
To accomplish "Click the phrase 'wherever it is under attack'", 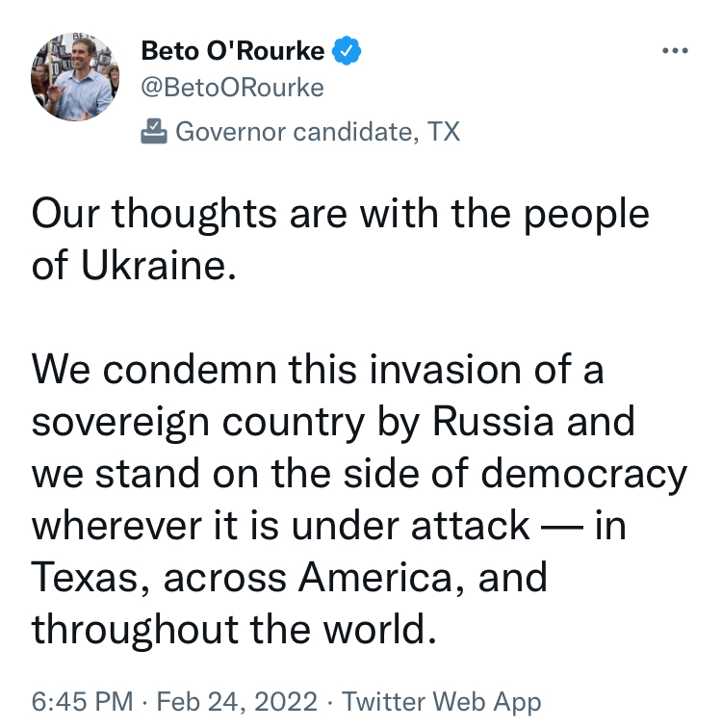I will pyautogui.click(x=280, y=526).
